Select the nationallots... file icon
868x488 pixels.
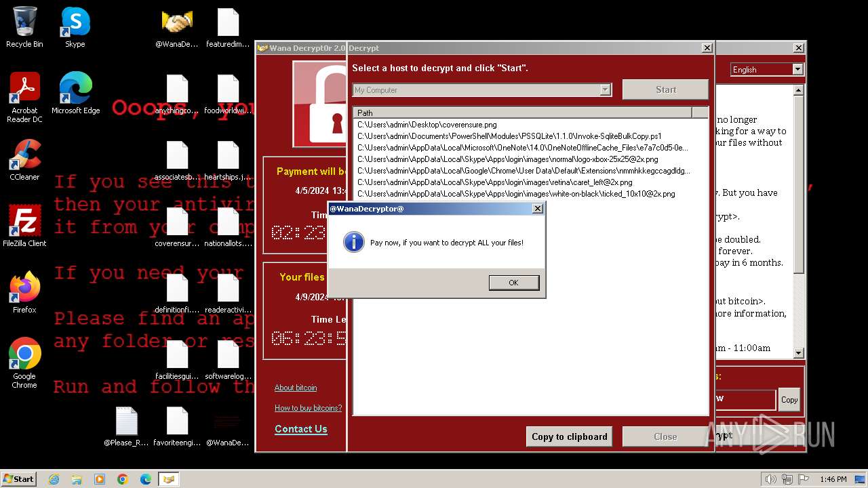[x=228, y=226]
